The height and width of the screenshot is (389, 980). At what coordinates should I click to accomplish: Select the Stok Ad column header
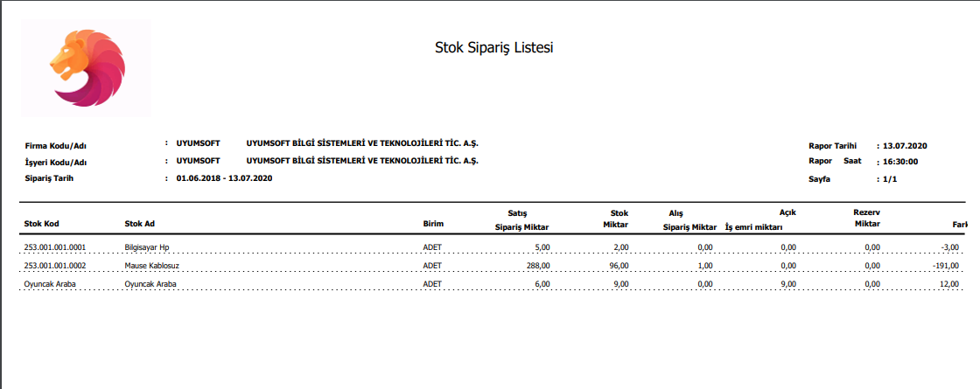coord(140,224)
